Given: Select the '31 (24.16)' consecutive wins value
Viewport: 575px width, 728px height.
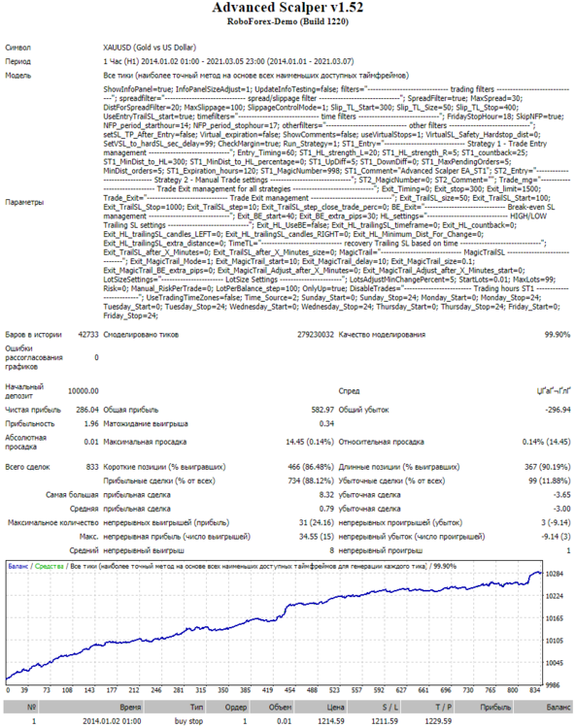Looking at the screenshot, I should click(317, 522).
